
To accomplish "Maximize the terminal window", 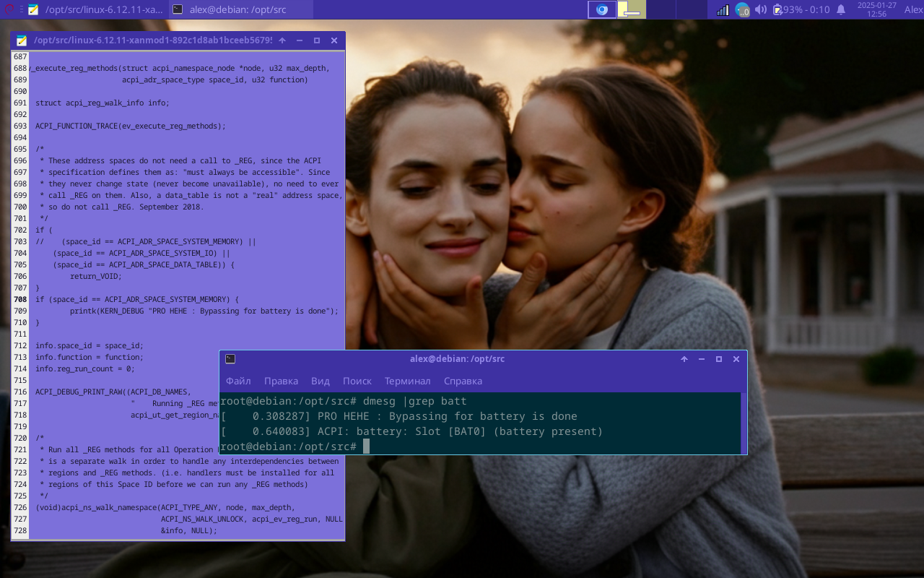I will (x=719, y=359).
